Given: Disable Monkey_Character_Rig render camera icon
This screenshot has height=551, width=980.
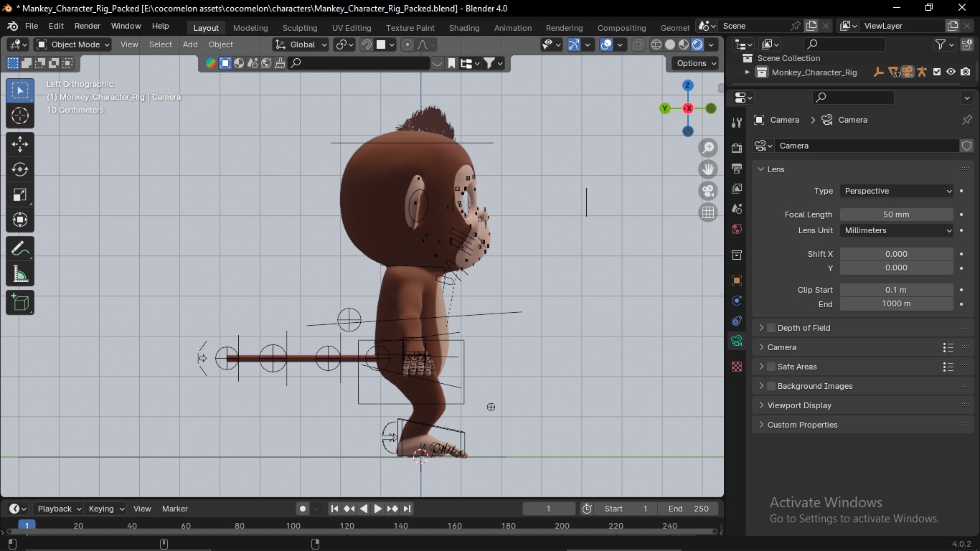Looking at the screenshot, I should pos(966,72).
